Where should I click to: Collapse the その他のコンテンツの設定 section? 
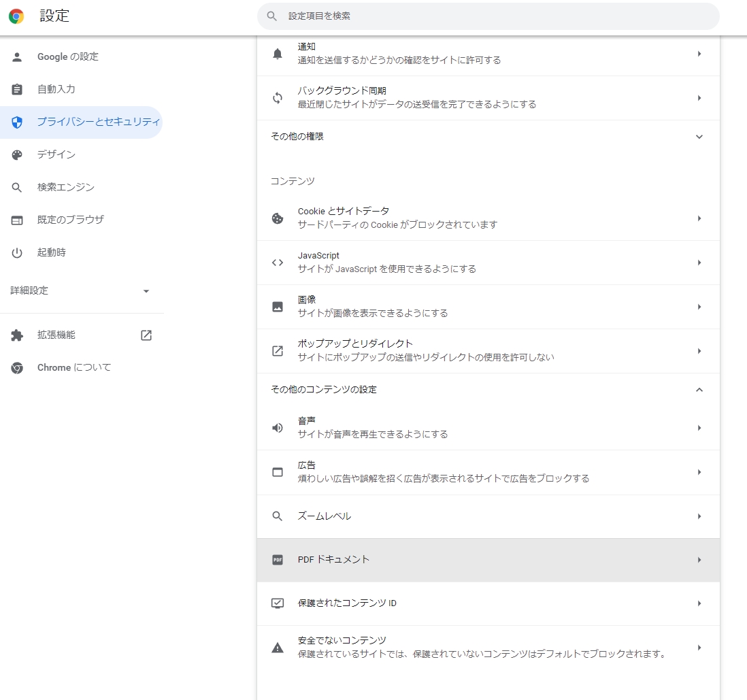coord(699,390)
